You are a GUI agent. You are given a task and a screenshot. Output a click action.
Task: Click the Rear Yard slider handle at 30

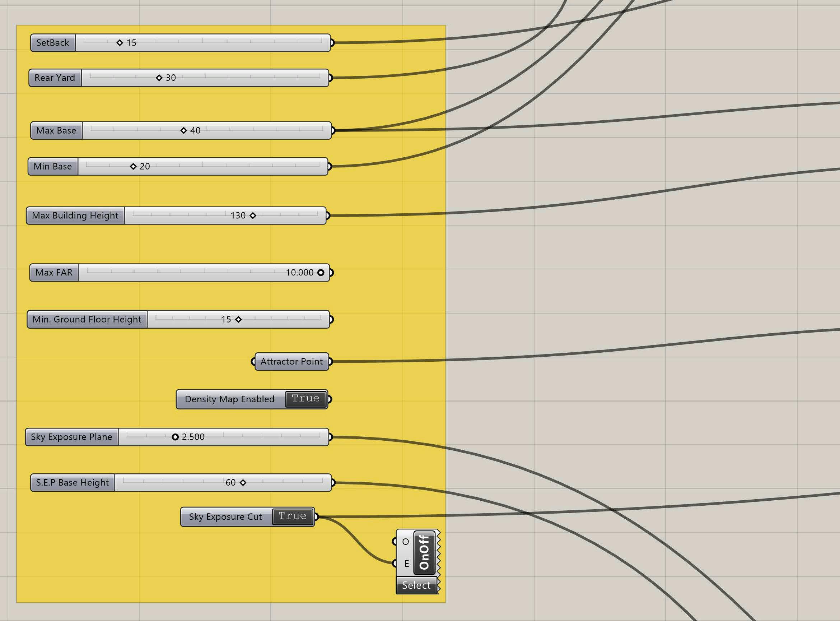pyautogui.click(x=159, y=78)
